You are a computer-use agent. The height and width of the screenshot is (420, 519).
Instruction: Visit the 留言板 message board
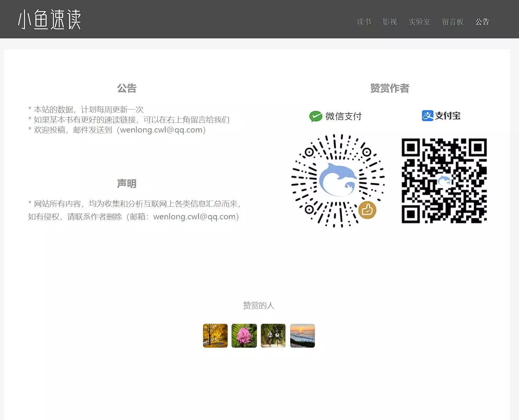point(453,22)
